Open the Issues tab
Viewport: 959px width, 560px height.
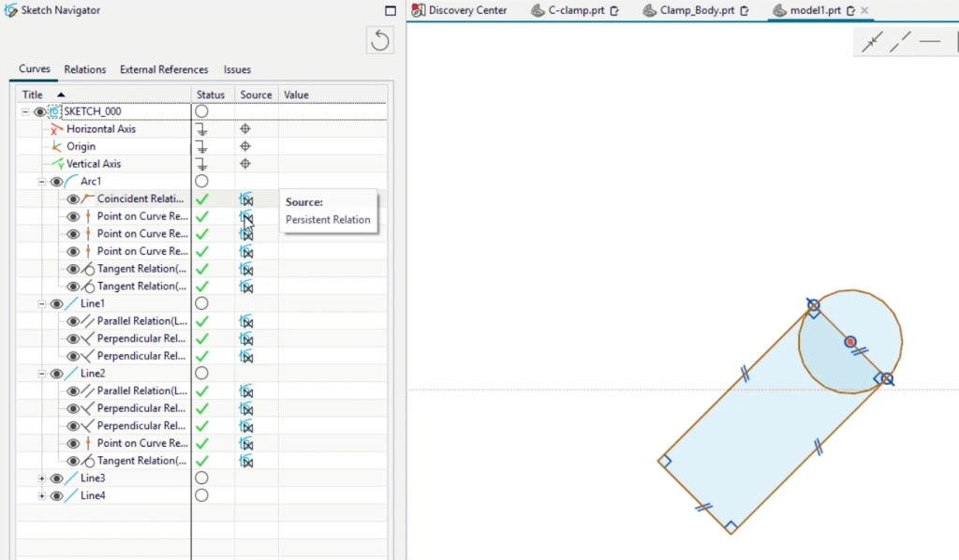click(237, 69)
